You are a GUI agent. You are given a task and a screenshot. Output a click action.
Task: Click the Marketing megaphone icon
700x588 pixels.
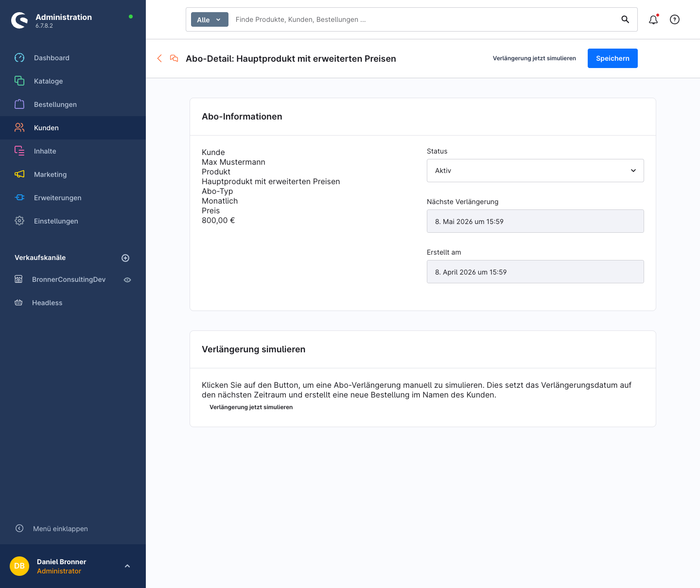(19, 174)
